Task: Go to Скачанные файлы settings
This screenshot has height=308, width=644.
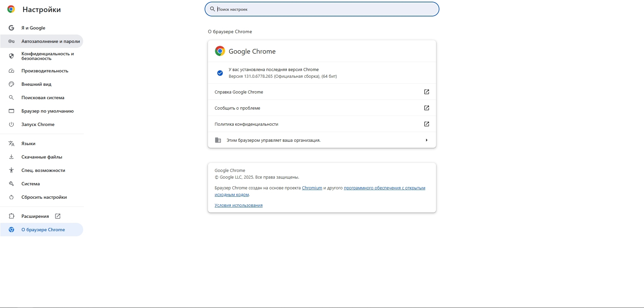Action: (x=42, y=157)
